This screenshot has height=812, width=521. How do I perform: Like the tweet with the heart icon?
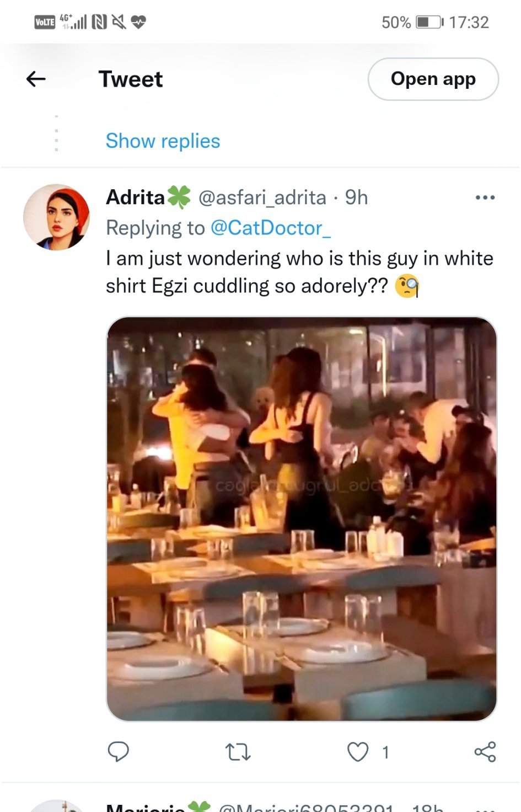tap(358, 751)
